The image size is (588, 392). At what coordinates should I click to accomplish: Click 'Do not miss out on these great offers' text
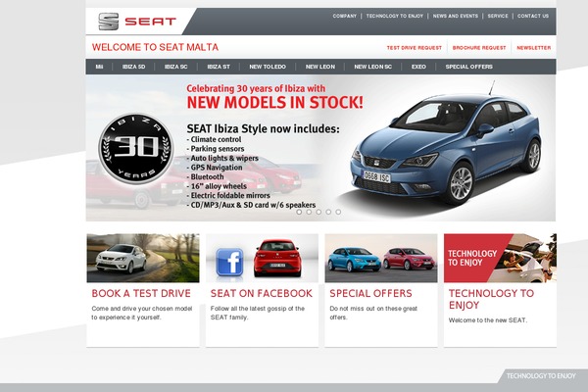click(x=373, y=313)
